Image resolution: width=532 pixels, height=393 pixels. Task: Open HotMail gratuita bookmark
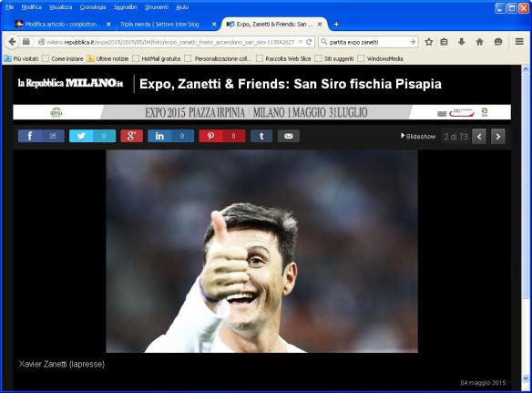pos(157,58)
